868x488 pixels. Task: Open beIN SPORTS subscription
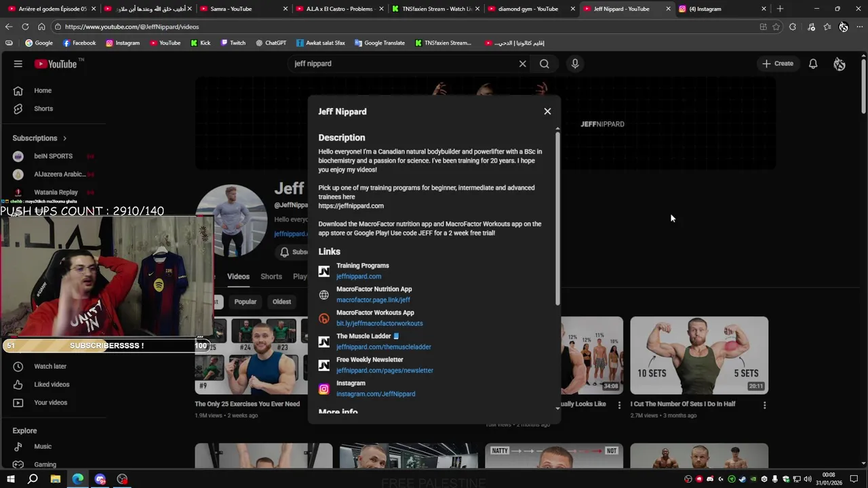(x=53, y=156)
